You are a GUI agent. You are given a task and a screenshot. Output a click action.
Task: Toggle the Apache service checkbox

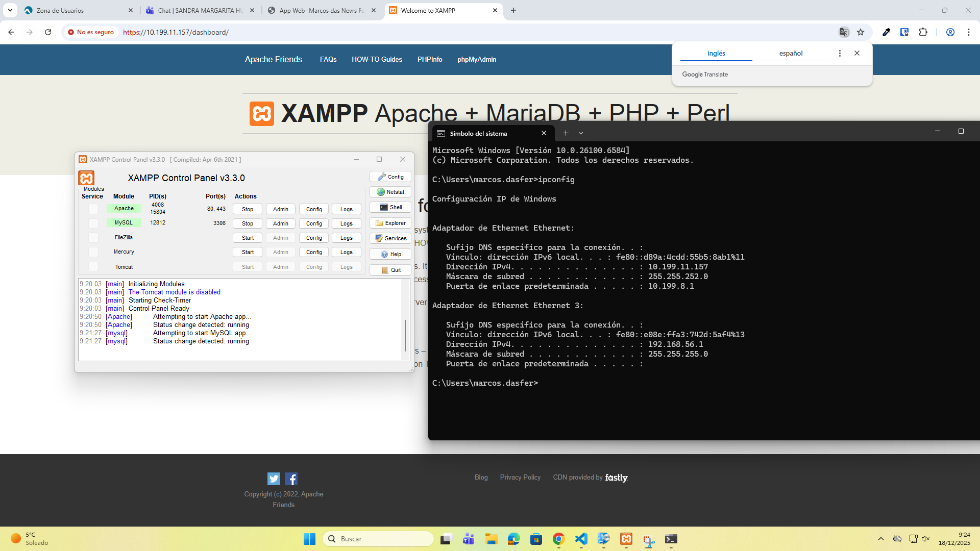(x=93, y=209)
